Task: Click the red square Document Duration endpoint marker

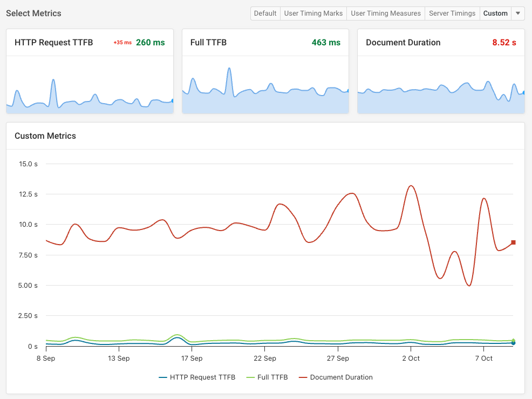Action: pyautogui.click(x=513, y=242)
